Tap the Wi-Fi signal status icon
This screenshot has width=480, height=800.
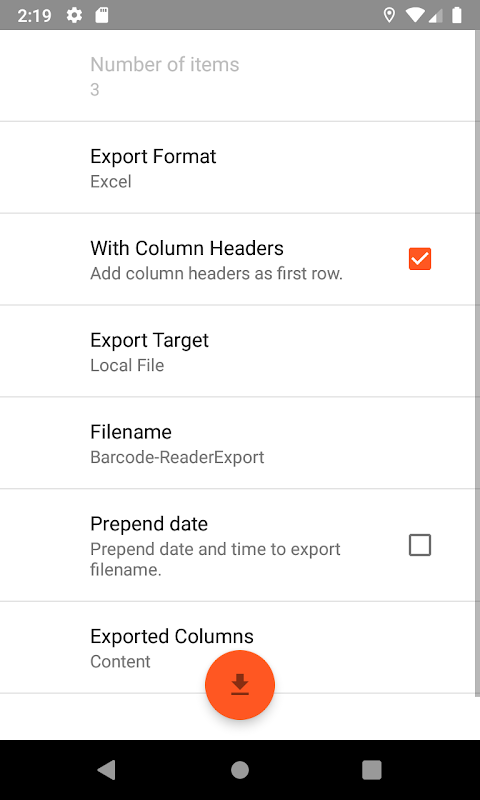coord(415,15)
